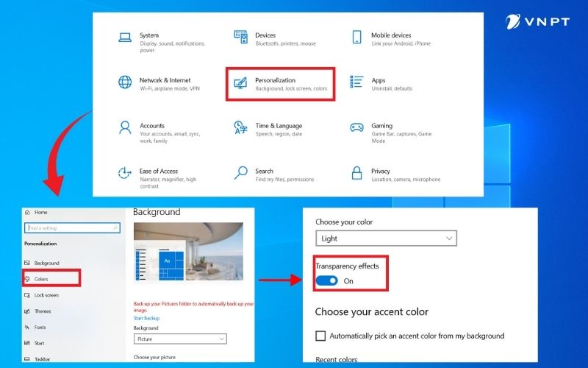The width and height of the screenshot is (588, 368).
Task: Select the Gaming controller icon
Action: pos(356,127)
